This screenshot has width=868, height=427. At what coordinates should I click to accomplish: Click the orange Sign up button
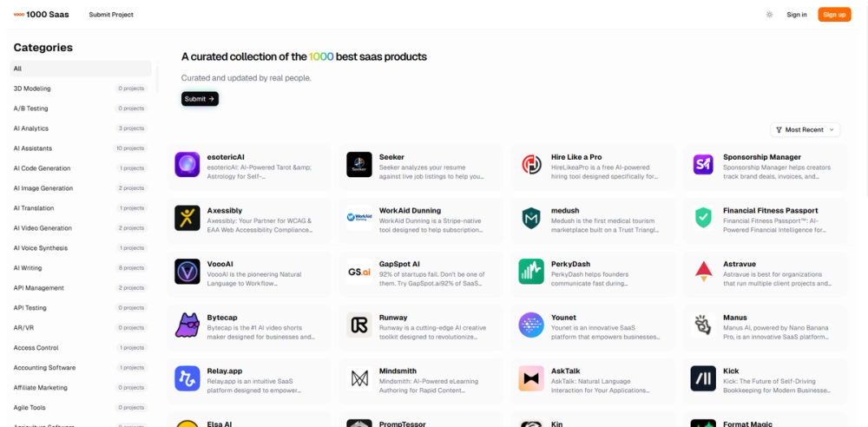click(834, 15)
